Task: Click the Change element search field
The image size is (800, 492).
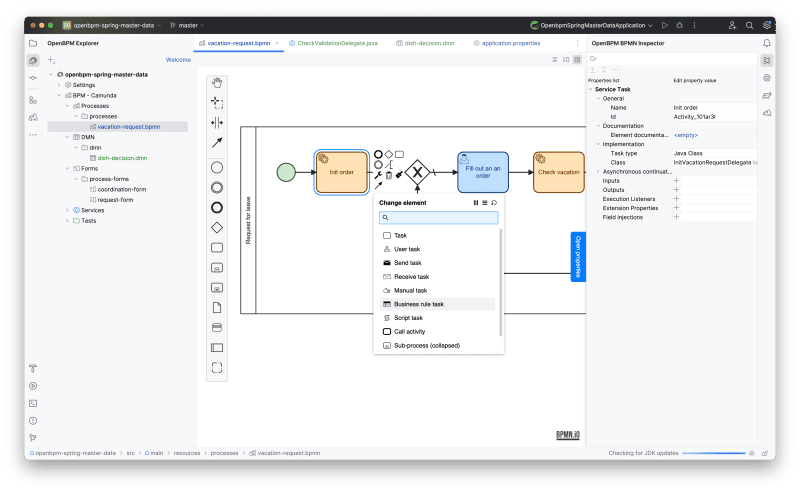Action: click(438, 217)
